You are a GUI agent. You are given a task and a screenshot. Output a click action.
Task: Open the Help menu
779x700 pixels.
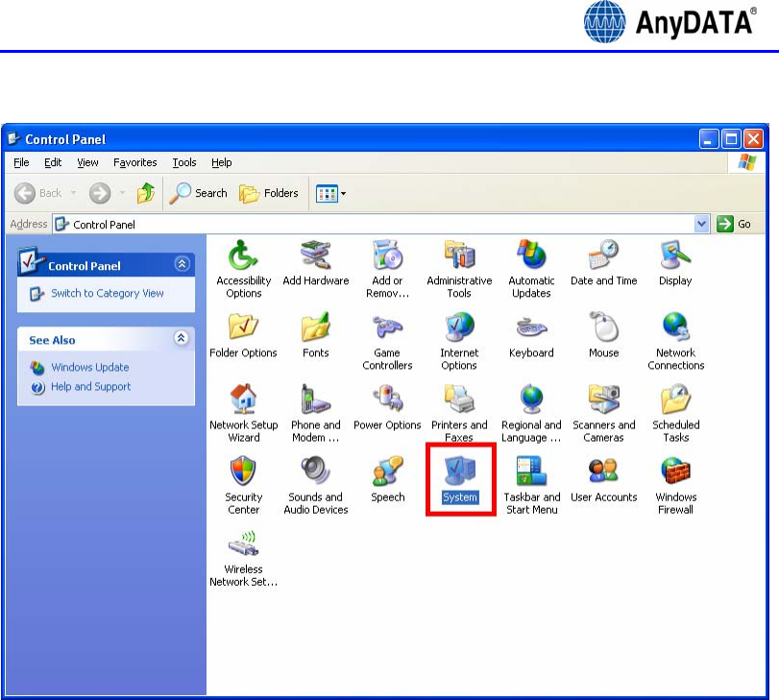(221, 162)
